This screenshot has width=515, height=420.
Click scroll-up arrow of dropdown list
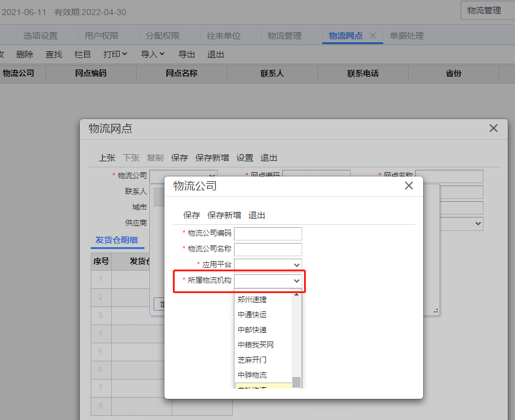[296, 294]
